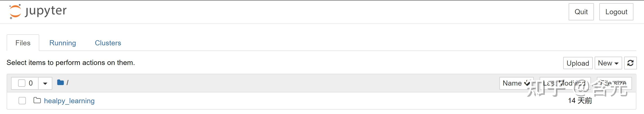Expand the New dropdown menu
This screenshot has width=644, height=114.
tap(608, 63)
